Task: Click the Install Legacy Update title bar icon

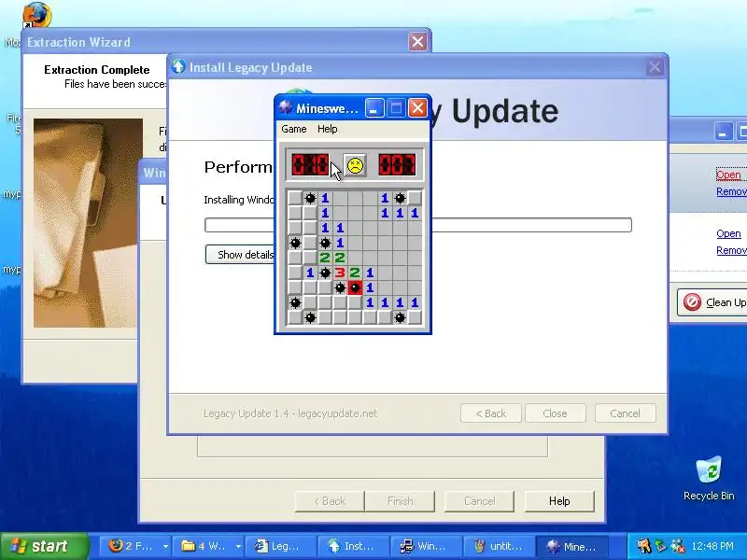Action: (178, 66)
